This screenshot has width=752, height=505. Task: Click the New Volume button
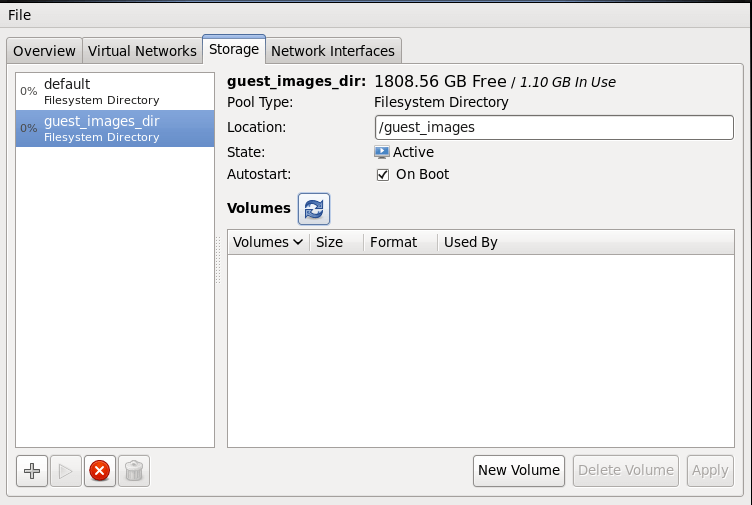coord(519,470)
